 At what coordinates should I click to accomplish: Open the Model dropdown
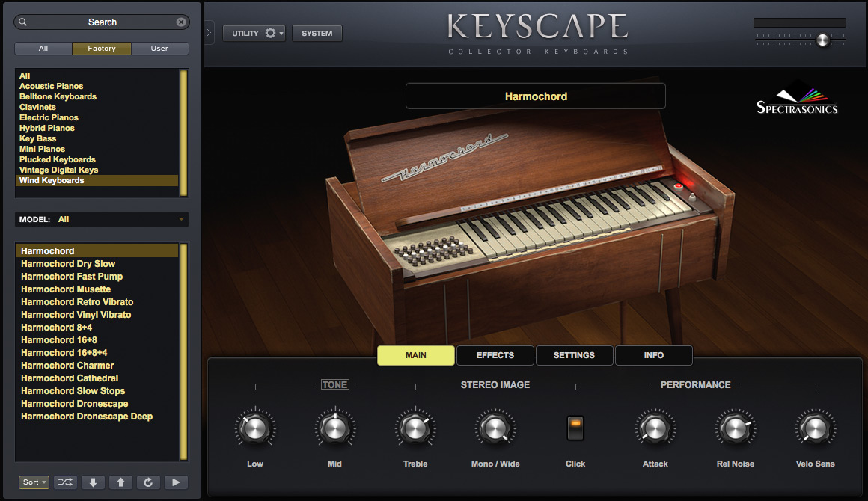tap(101, 219)
